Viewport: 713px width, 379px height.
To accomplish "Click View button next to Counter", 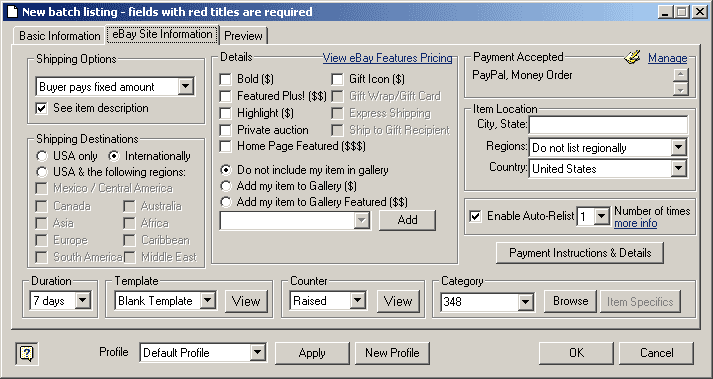I will pos(398,301).
